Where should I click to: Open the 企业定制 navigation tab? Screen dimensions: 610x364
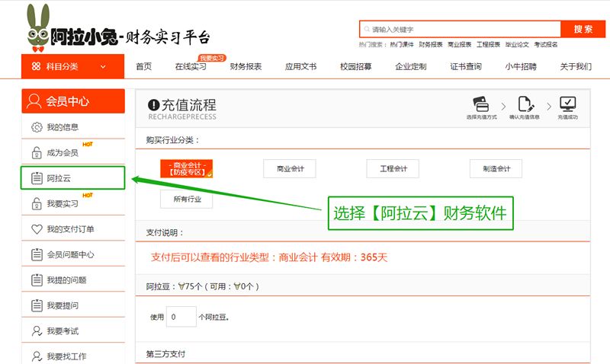(x=410, y=66)
